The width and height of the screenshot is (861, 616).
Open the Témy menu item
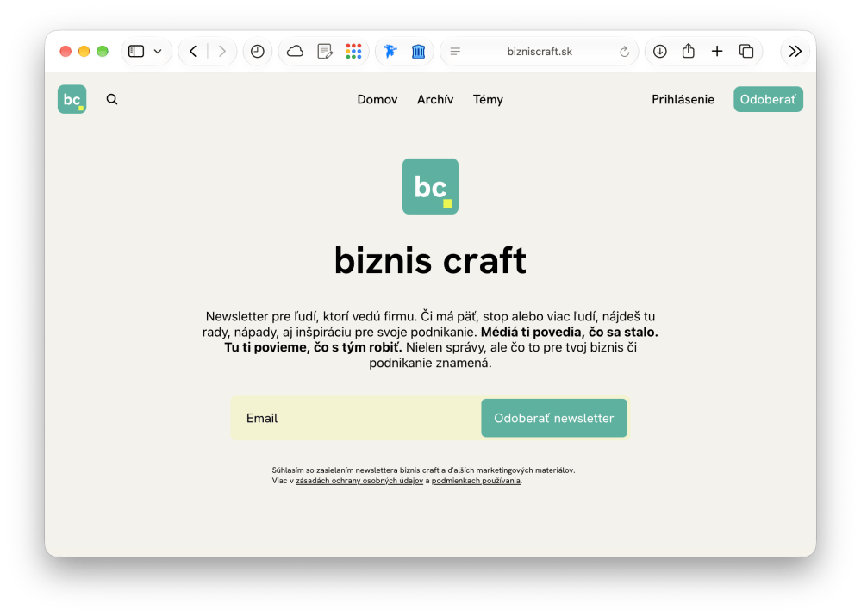[x=488, y=99]
